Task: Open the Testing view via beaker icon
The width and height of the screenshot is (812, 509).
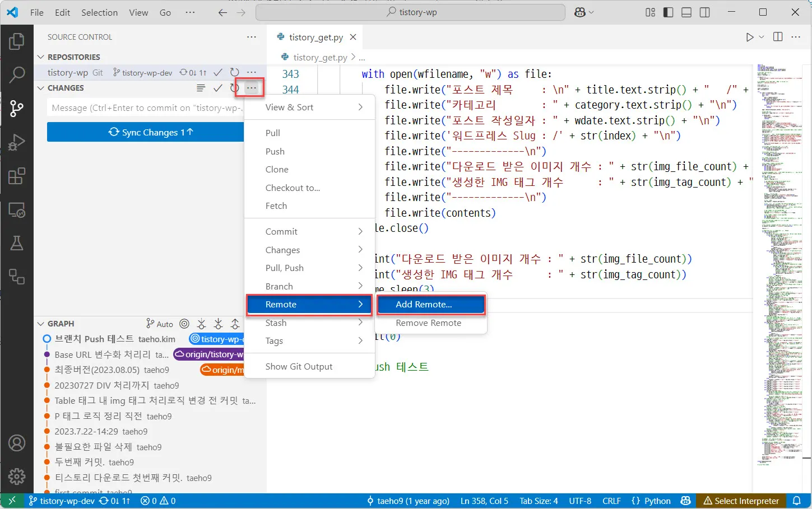Action: (17, 242)
